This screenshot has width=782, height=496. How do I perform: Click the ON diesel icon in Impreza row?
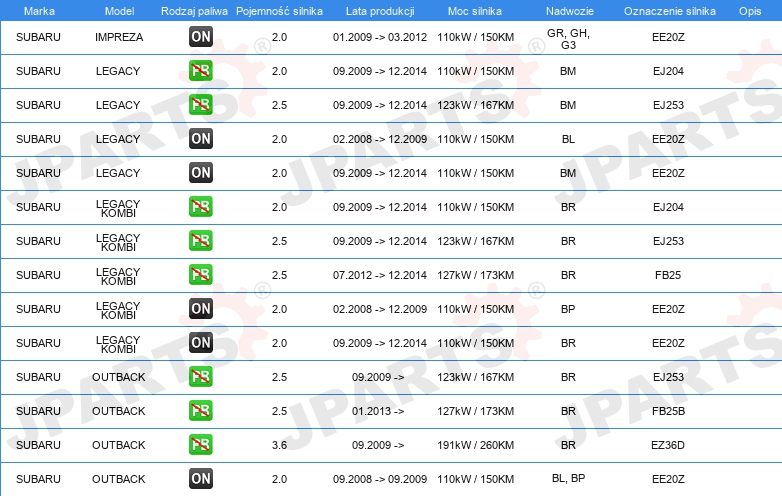pyautogui.click(x=201, y=36)
